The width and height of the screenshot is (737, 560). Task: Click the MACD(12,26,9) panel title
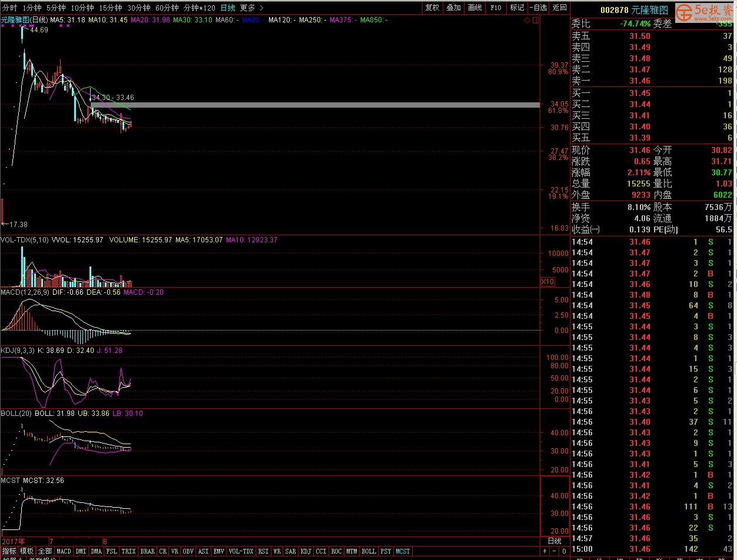[25, 292]
